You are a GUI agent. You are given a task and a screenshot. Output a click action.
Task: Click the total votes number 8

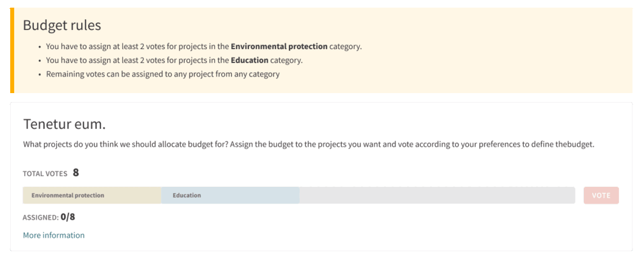click(x=75, y=172)
